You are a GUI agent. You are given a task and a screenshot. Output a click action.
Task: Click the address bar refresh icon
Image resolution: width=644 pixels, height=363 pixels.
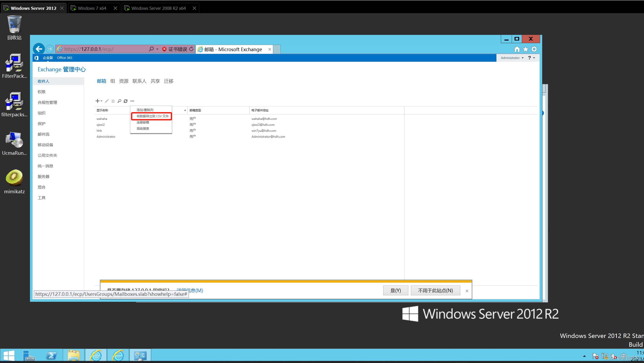tap(191, 49)
